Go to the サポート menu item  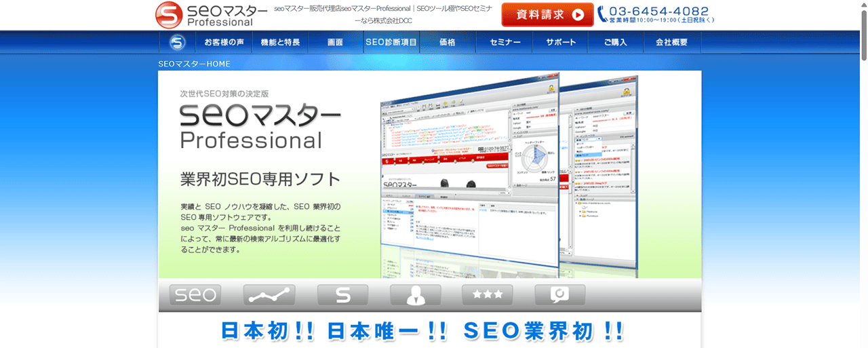561,42
